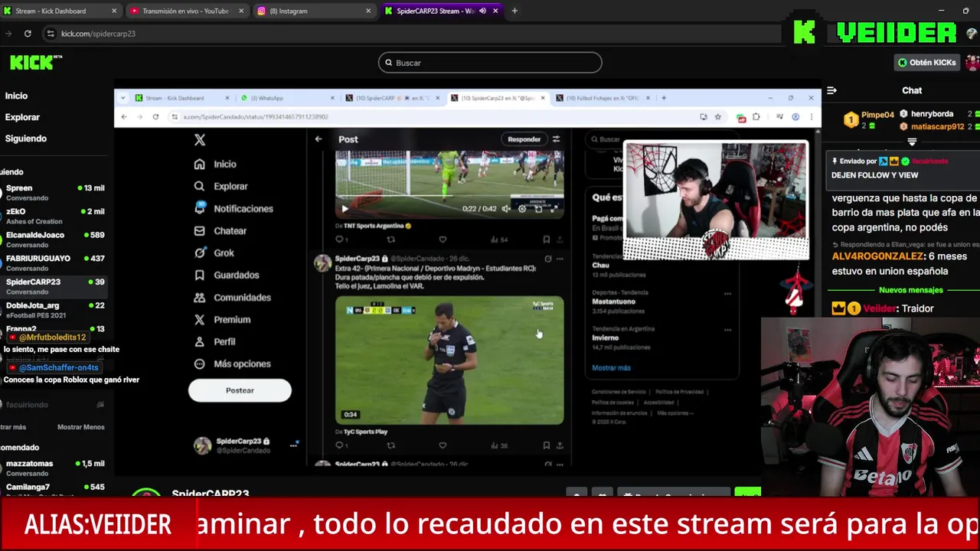The height and width of the screenshot is (551, 980).
Task: Click the Obtén KICKs button
Action: pos(927,63)
